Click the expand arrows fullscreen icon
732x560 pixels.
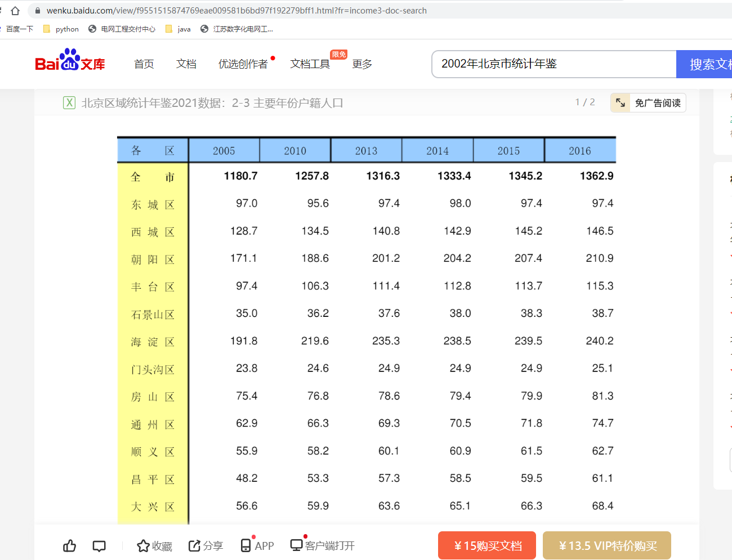(621, 102)
